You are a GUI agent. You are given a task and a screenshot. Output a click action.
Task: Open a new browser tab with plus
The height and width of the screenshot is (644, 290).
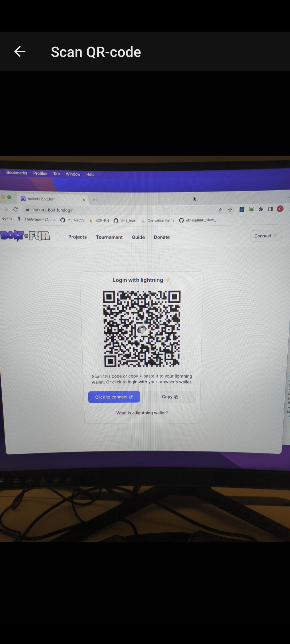pyautogui.click(x=95, y=200)
